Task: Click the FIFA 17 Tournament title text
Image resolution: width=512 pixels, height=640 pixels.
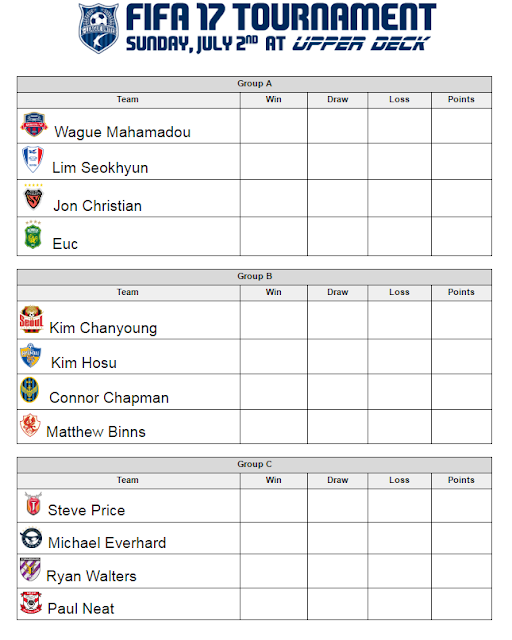Action: 281,17
